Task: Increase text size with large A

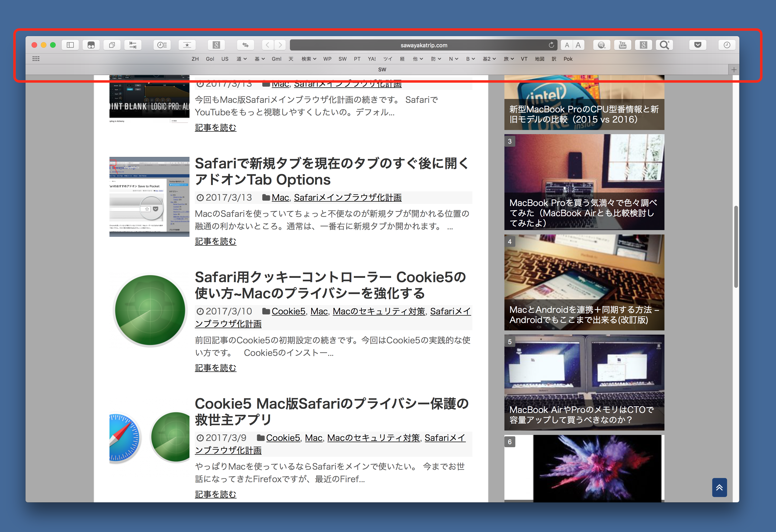Action: (578, 45)
